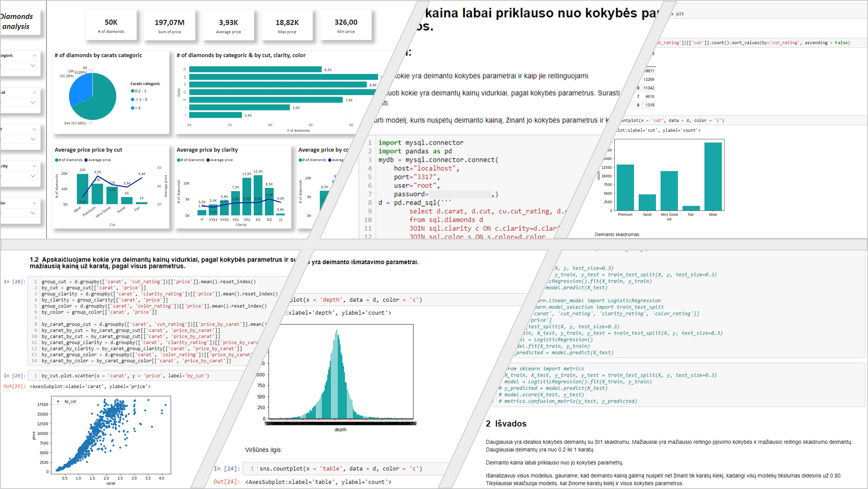This screenshot has height=489, width=868.
Task: Collapse the clarity slicer header chevron
Action: 34,166
